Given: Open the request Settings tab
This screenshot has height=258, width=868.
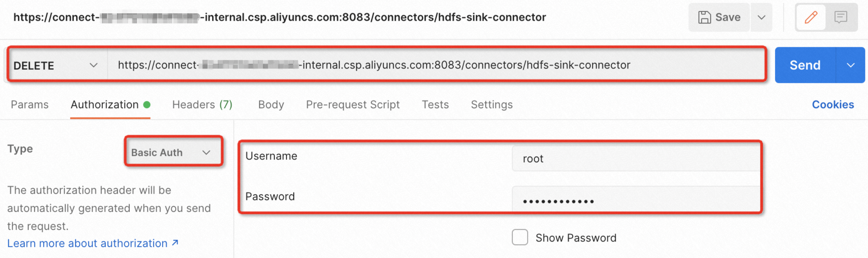Looking at the screenshot, I should pos(492,105).
